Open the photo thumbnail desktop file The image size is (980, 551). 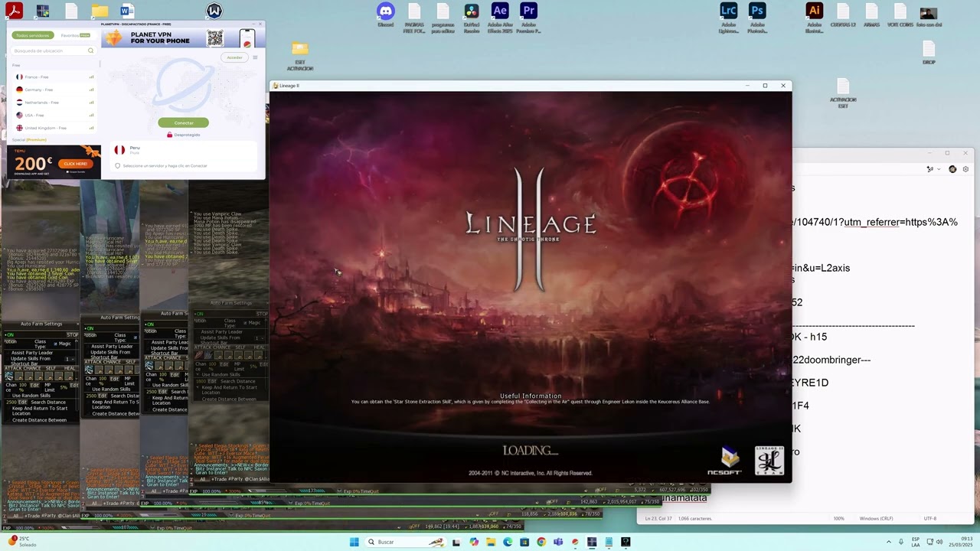(x=929, y=15)
